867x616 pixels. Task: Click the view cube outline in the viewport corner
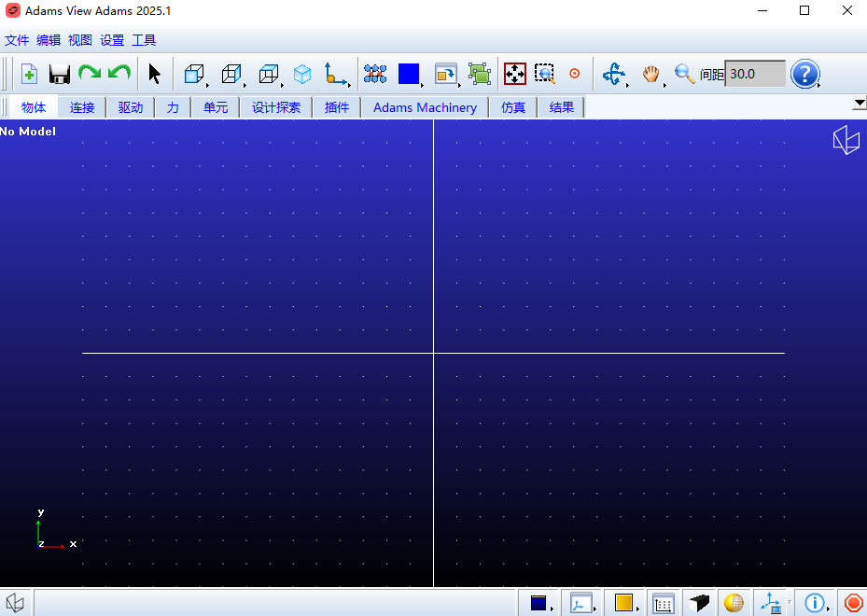pyautogui.click(x=846, y=139)
